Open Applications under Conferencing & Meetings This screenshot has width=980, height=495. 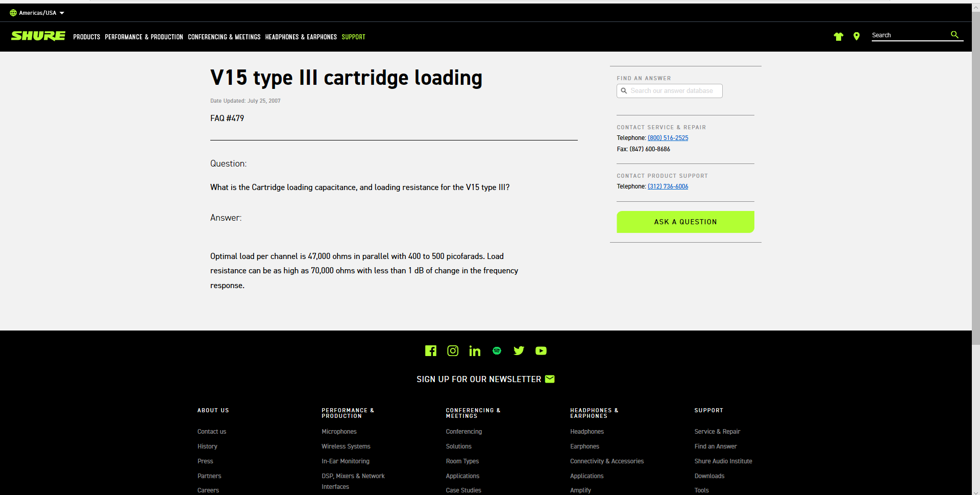pyautogui.click(x=463, y=476)
